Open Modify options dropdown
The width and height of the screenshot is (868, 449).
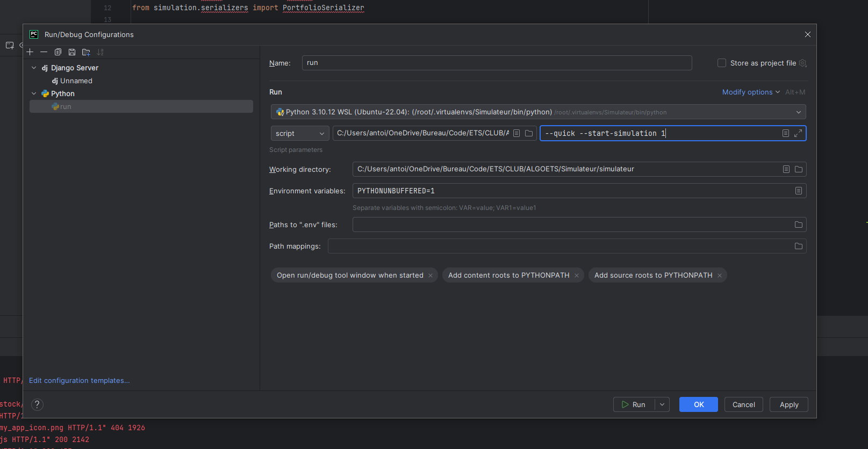coord(751,92)
